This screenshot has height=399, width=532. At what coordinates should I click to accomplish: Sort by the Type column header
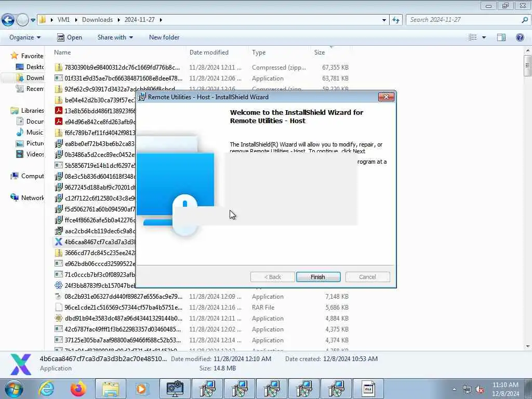coord(259,52)
